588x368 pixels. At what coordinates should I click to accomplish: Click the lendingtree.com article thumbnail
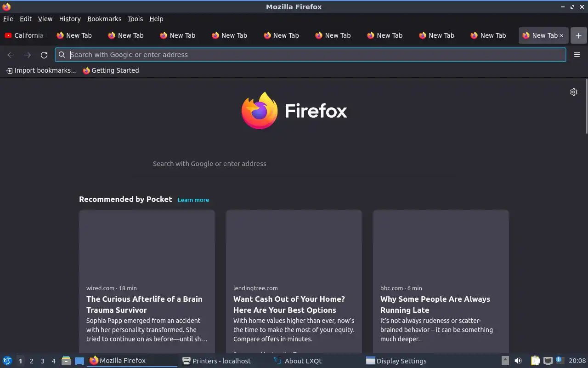click(294, 244)
